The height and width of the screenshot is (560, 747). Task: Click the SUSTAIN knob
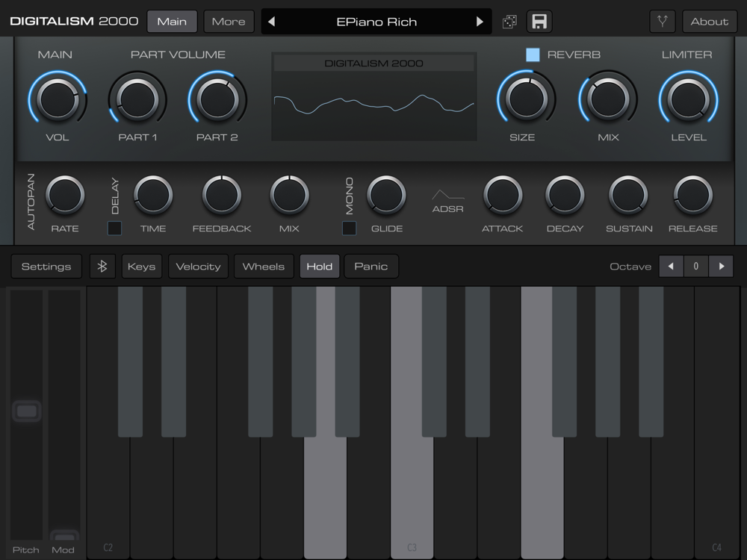point(628,195)
